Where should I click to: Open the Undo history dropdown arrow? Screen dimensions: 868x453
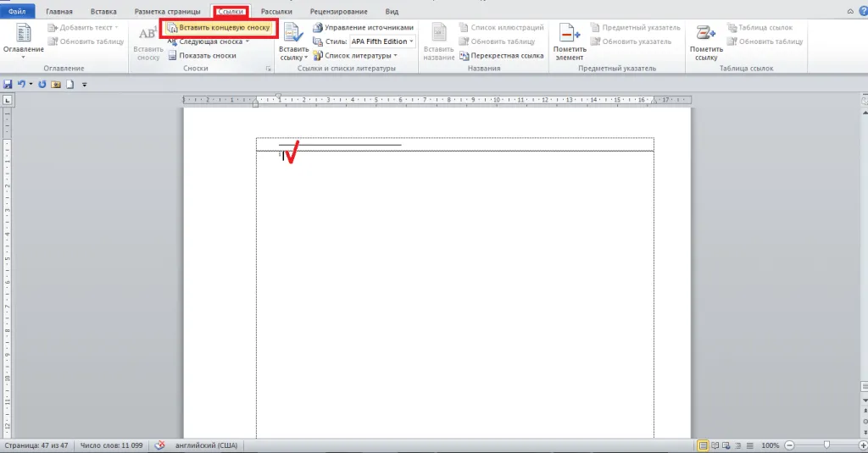click(x=31, y=85)
